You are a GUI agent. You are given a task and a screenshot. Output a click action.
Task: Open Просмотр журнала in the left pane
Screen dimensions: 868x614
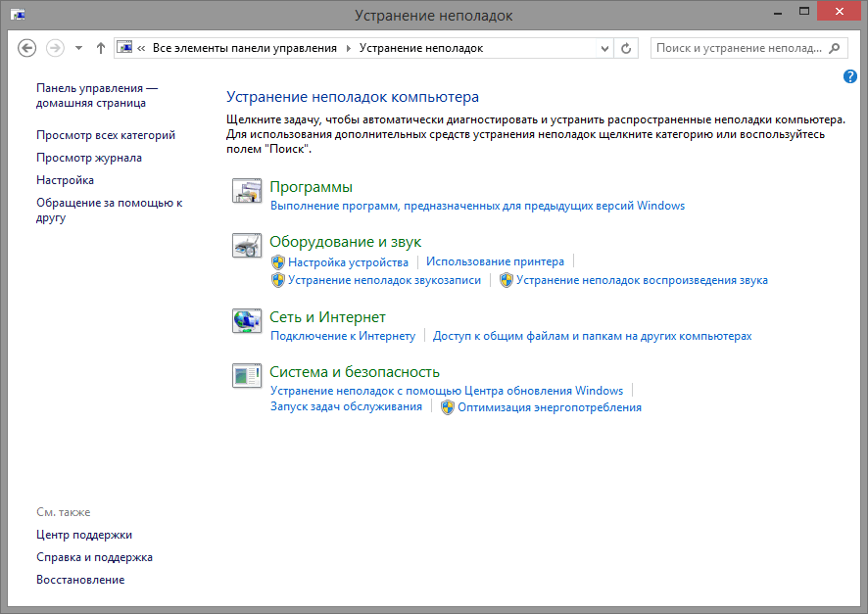click(x=89, y=158)
